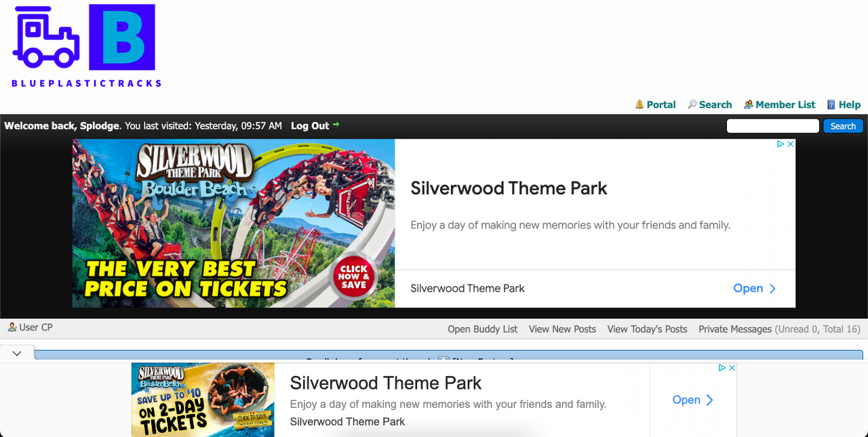The image size is (868, 437).
Task: Click the Splodge username in welcome message
Action: point(100,126)
